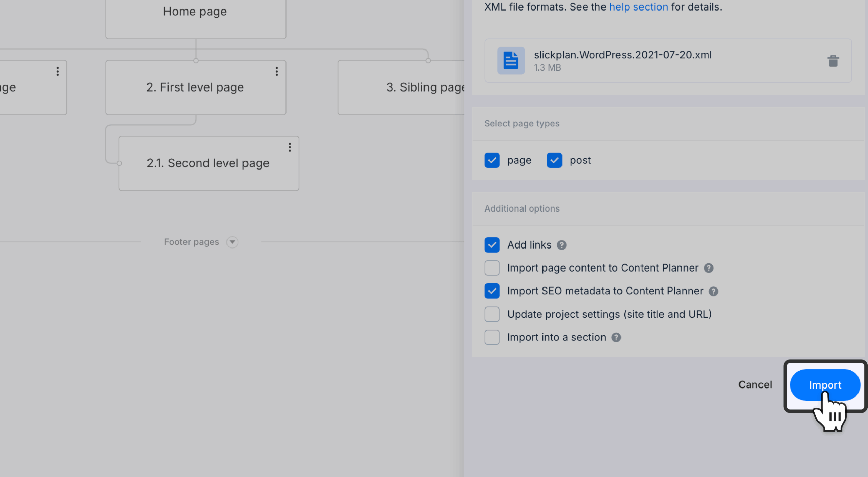
Task: Delete the uploaded slickplan.WordPress xml file
Action: (x=833, y=61)
